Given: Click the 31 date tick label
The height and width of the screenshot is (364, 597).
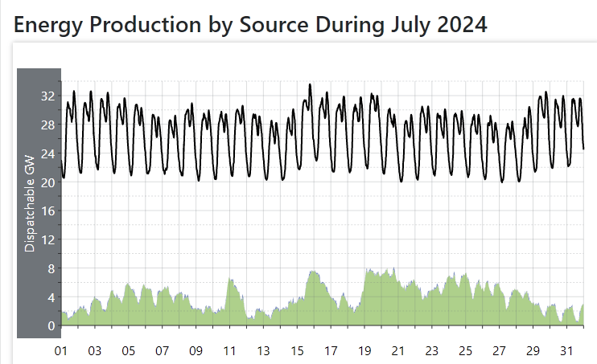Looking at the screenshot, I should coord(566,351).
